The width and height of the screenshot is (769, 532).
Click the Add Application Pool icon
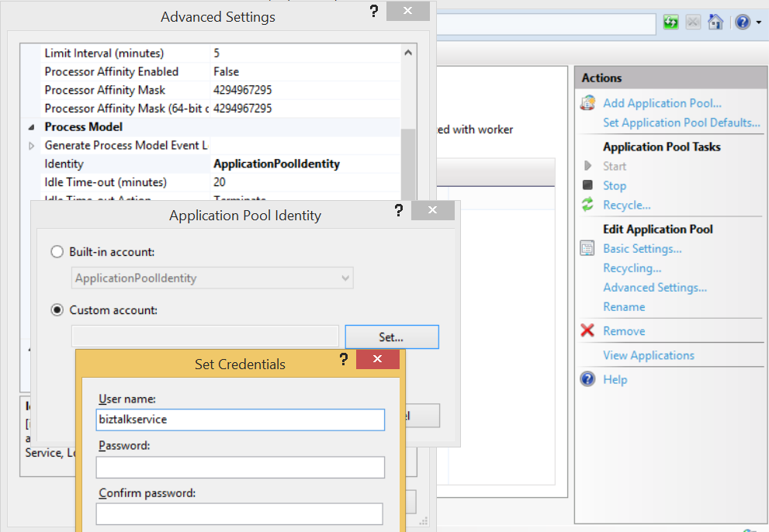(587, 103)
